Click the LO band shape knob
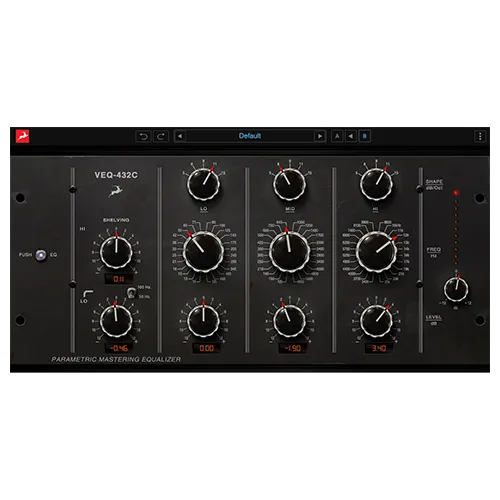The width and height of the screenshot is (500, 500). [203, 184]
